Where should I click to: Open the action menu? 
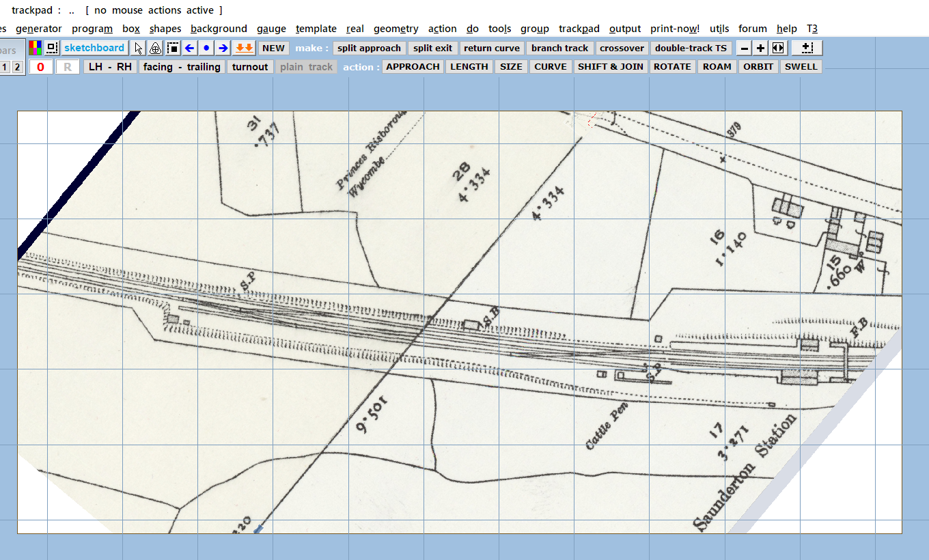(443, 29)
